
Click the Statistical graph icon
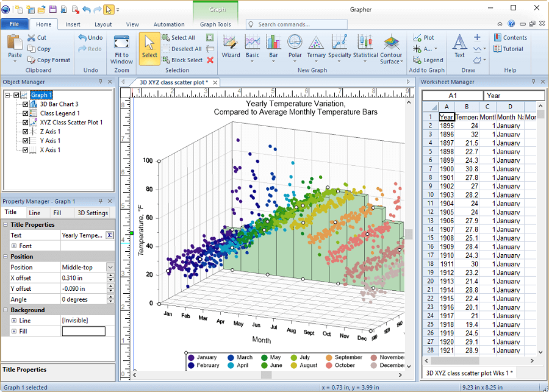[365, 46]
